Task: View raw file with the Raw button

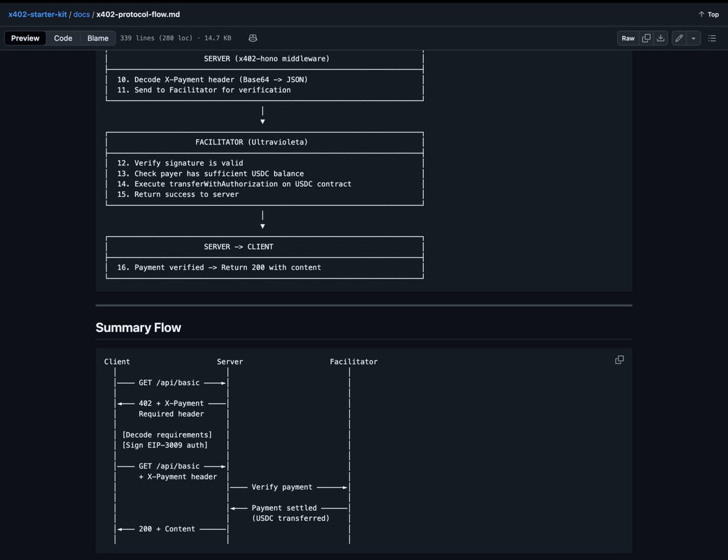Action: point(628,38)
